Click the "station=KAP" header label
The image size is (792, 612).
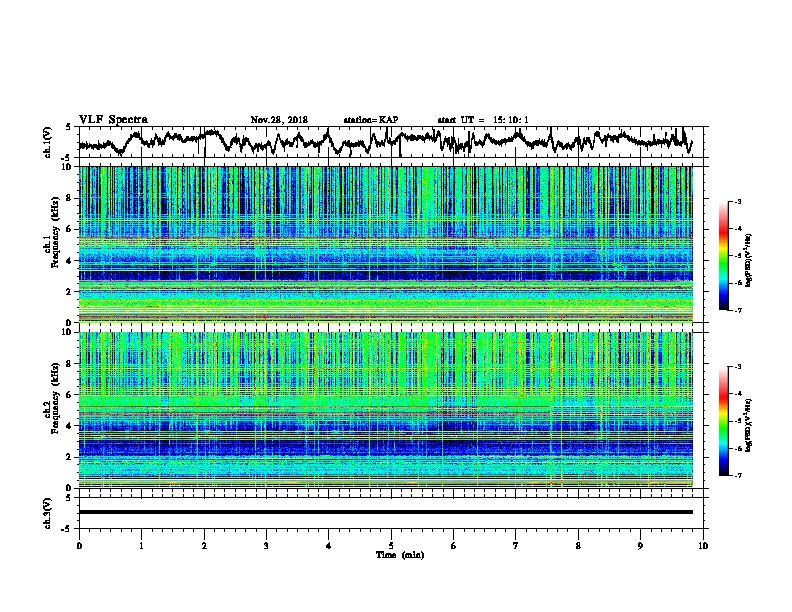click(371, 120)
